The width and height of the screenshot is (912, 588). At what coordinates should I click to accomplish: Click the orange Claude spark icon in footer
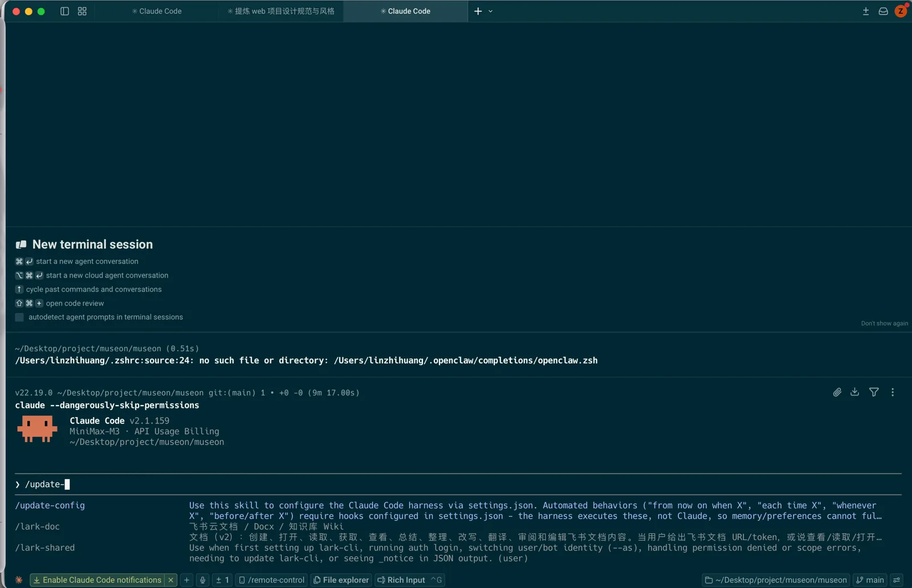[x=19, y=580]
